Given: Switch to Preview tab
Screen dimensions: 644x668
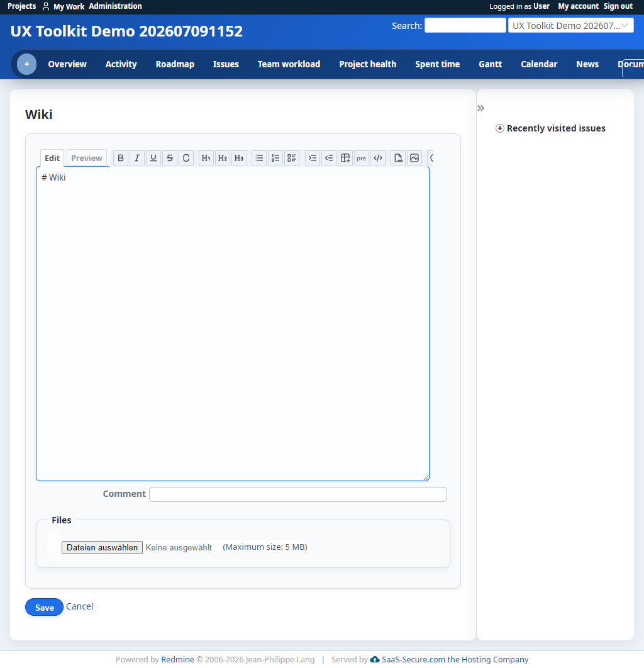Looking at the screenshot, I should pos(86,158).
